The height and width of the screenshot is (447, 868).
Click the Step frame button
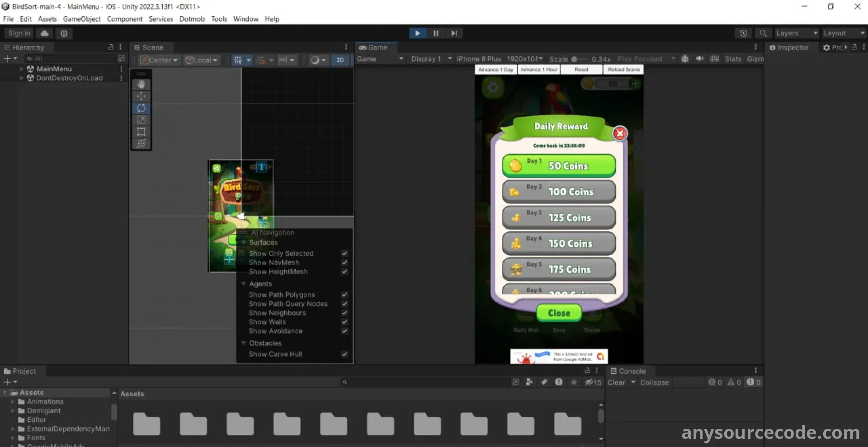click(454, 33)
